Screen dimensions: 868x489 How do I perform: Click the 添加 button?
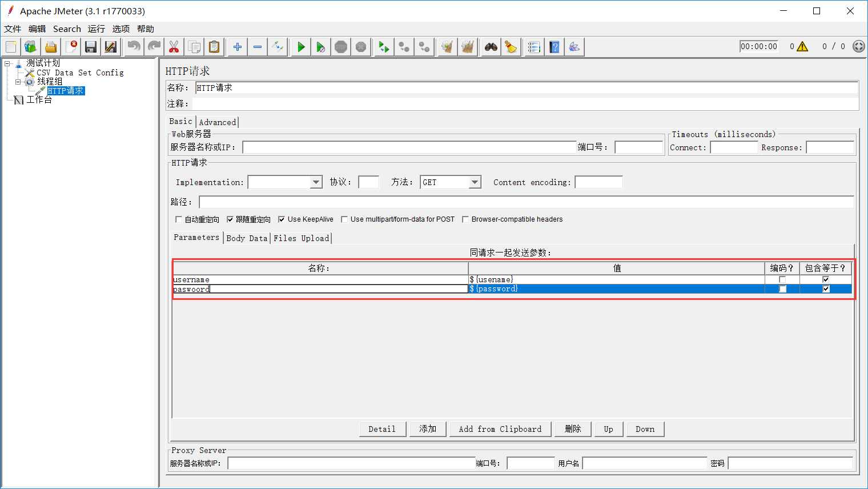tap(428, 429)
